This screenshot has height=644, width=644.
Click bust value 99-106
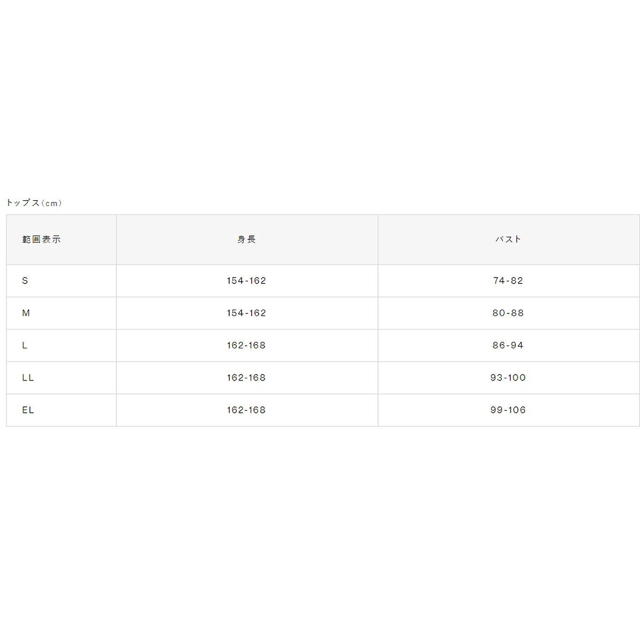coord(508,410)
